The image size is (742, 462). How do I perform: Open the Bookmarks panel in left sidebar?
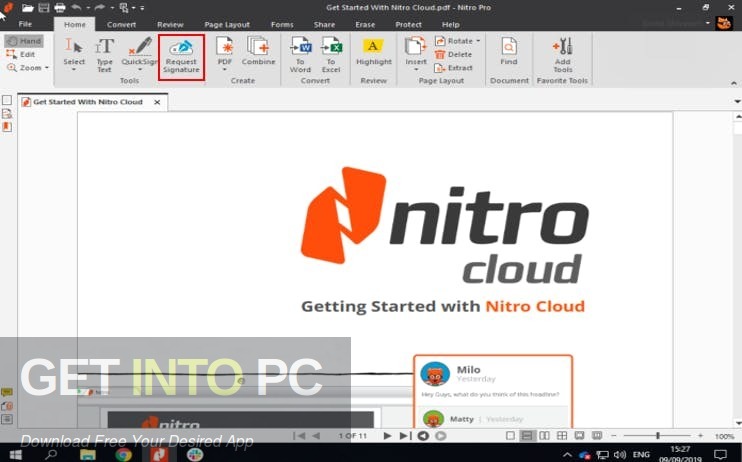tap(7, 127)
